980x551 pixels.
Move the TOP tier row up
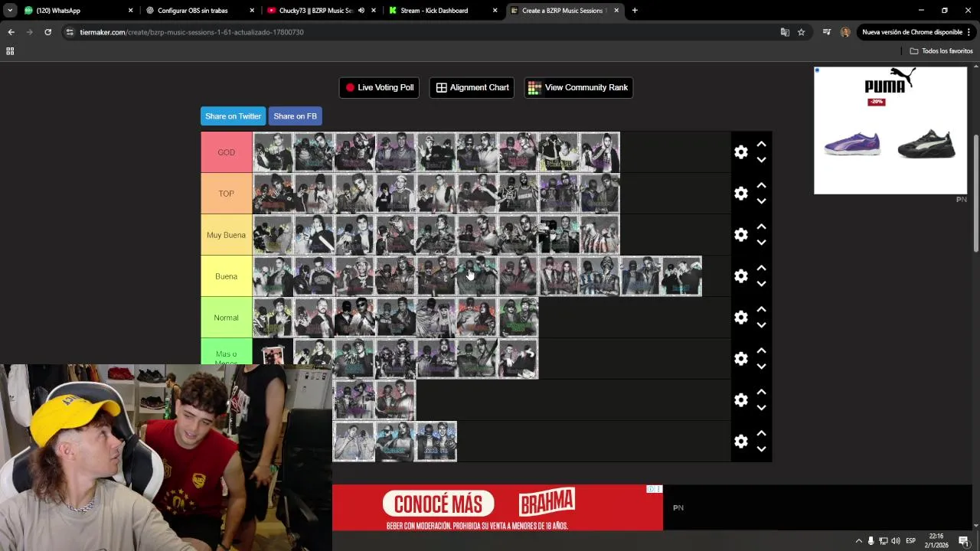point(761,185)
